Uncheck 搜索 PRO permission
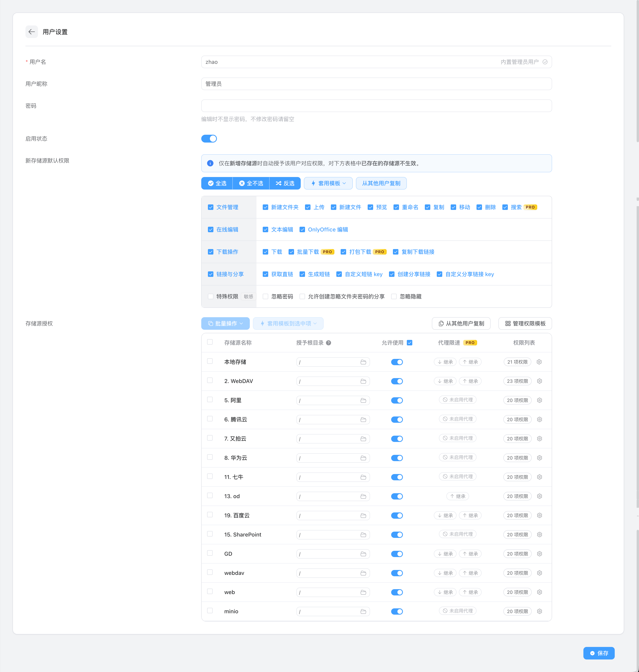The width and height of the screenshot is (639, 672). pyautogui.click(x=505, y=207)
